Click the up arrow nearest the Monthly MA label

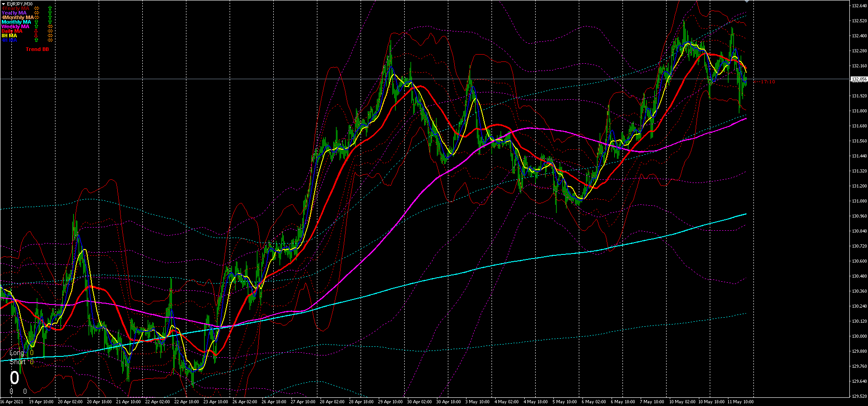(x=36, y=22)
